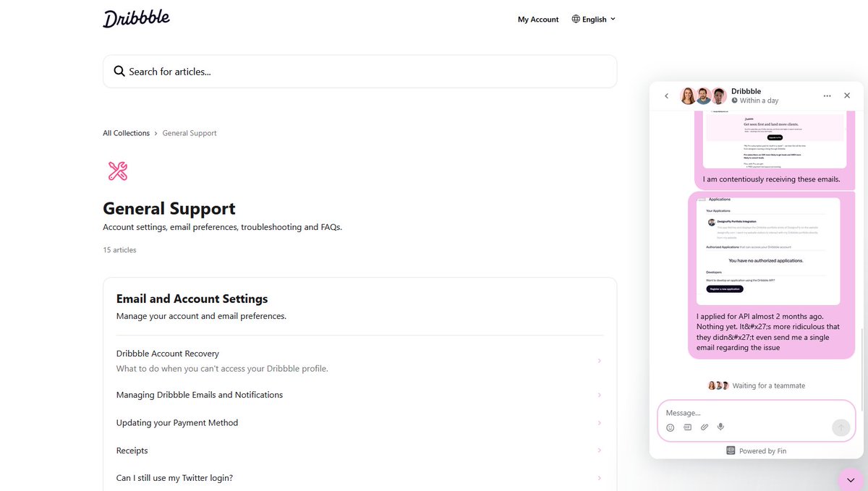The height and width of the screenshot is (491, 868).
Task: Click the General Support tools icon
Action: pos(117,171)
